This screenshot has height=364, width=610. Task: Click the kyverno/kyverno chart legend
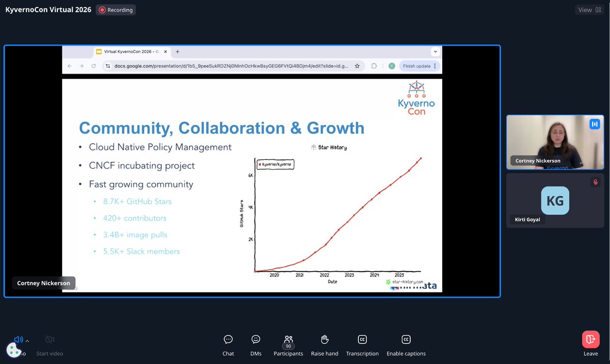tap(275, 164)
